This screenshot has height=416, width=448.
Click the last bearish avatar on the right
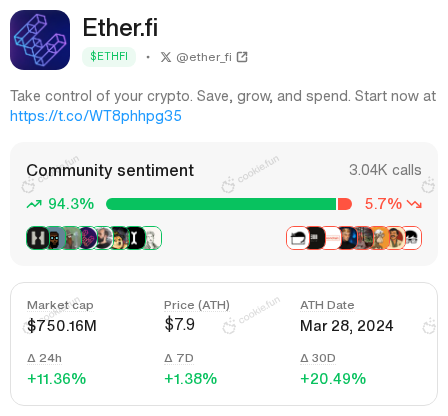pyautogui.click(x=413, y=238)
